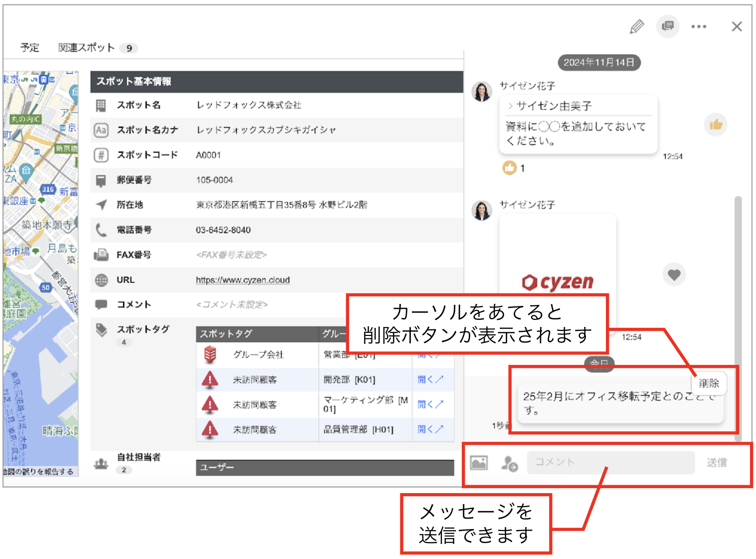The width and height of the screenshot is (756, 559).
Task: Click the warning icon beside 品質管理部 [H01]
Action: pos(210,429)
